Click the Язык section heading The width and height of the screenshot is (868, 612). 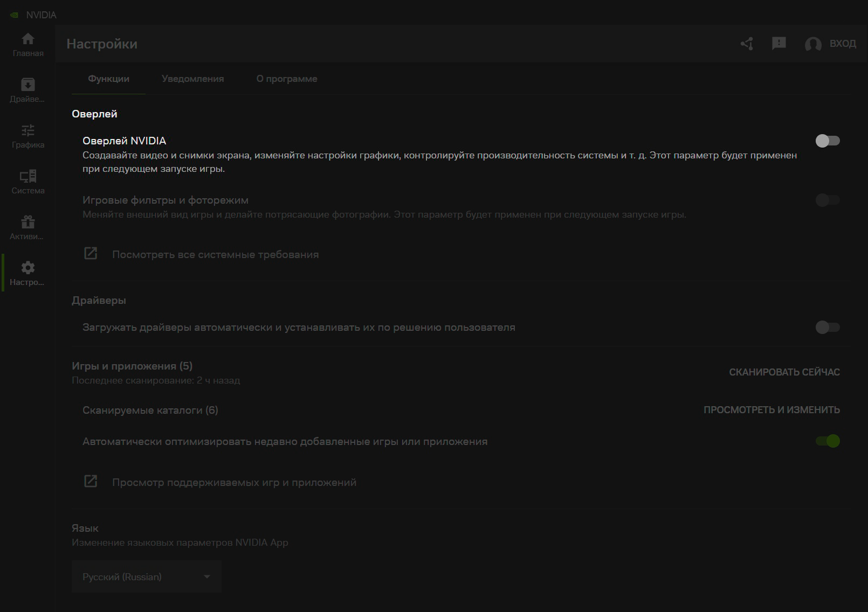click(x=85, y=528)
